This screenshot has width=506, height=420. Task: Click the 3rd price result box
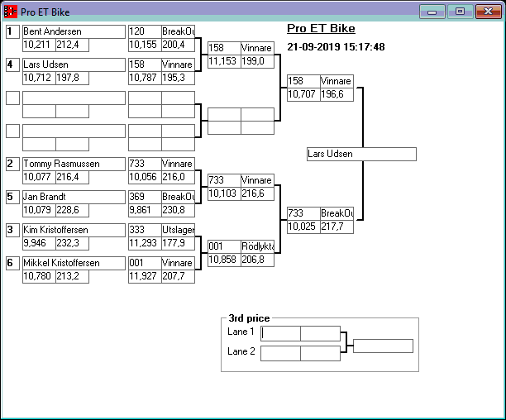tap(382, 346)
